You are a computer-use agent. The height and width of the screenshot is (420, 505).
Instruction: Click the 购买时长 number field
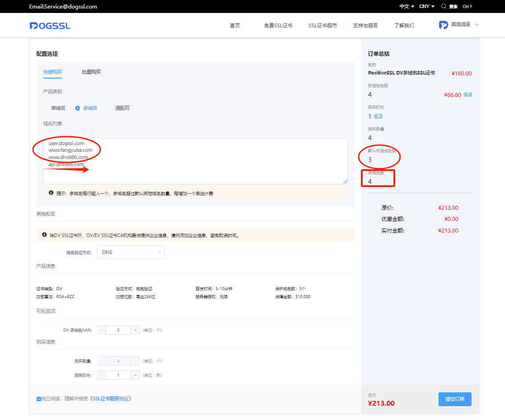118,375
